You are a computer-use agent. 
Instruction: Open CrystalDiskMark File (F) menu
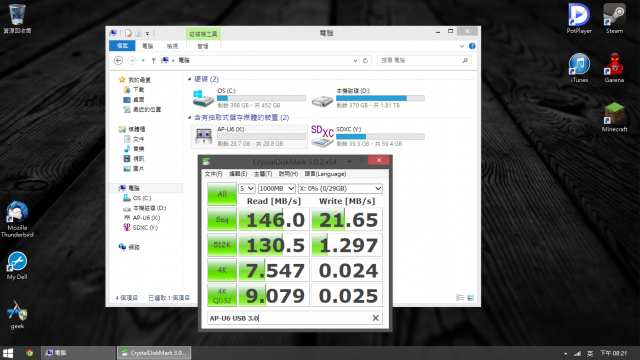(213, 174)
